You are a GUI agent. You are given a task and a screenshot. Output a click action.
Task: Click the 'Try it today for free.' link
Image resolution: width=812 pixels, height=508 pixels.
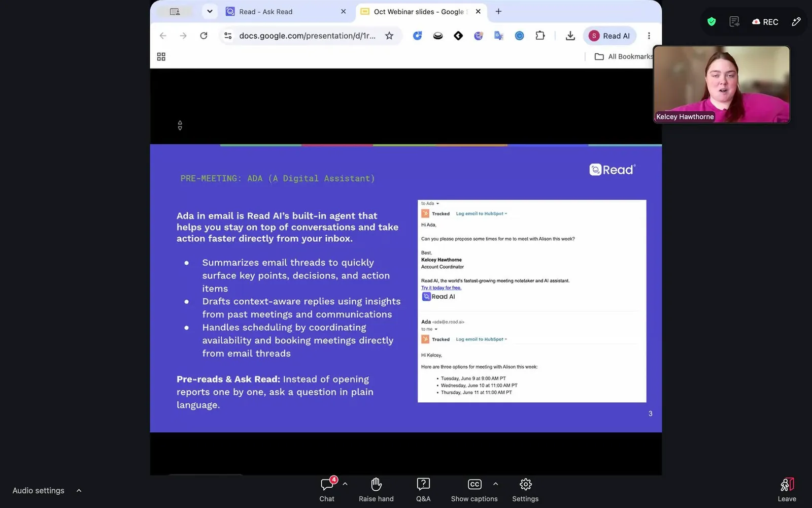tap(441, 288)
